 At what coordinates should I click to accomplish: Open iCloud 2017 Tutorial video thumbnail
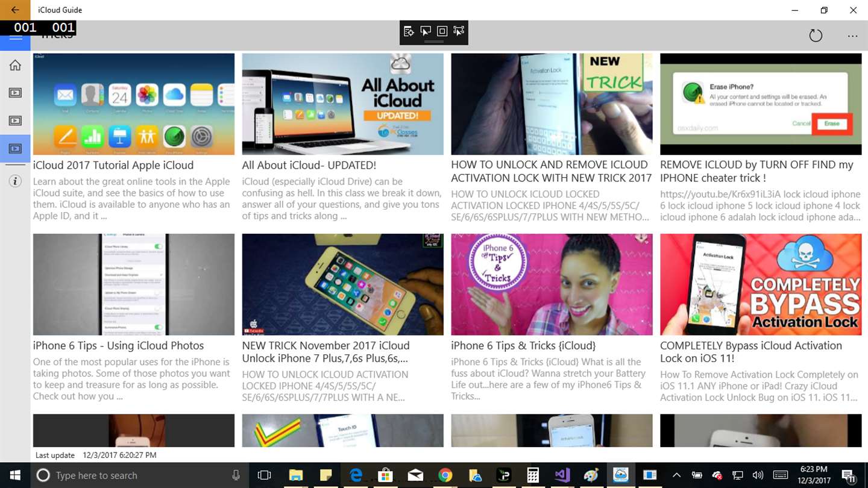(134, 104)
